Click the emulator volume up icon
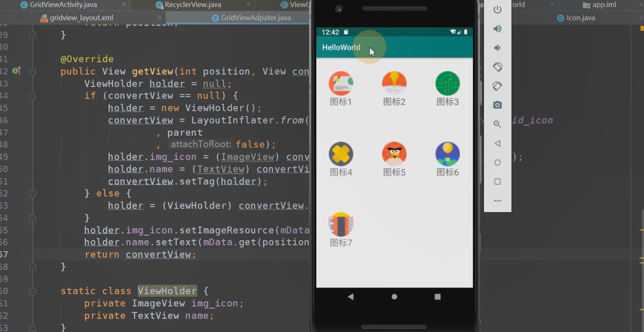Screen dimensions: 644x332 (497, 29)
